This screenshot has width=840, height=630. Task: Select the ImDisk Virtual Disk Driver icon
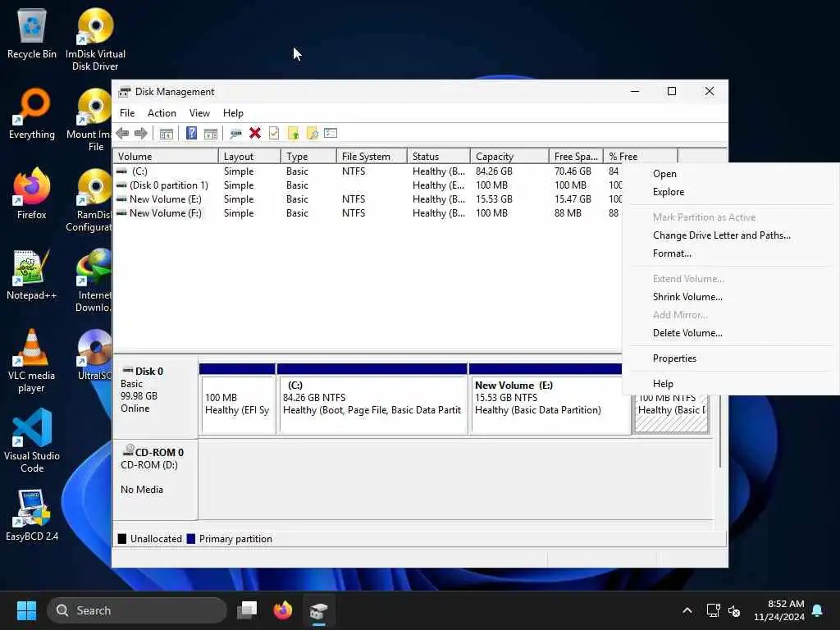[95, 39]
